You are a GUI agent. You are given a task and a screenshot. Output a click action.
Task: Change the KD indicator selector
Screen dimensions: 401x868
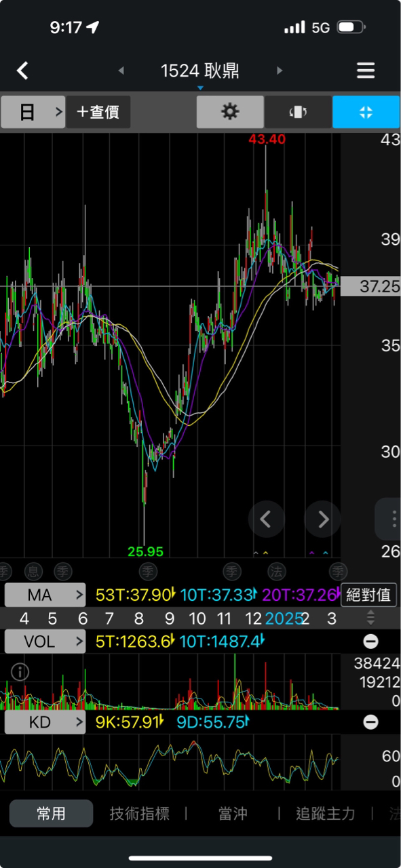tap(45, 722)
